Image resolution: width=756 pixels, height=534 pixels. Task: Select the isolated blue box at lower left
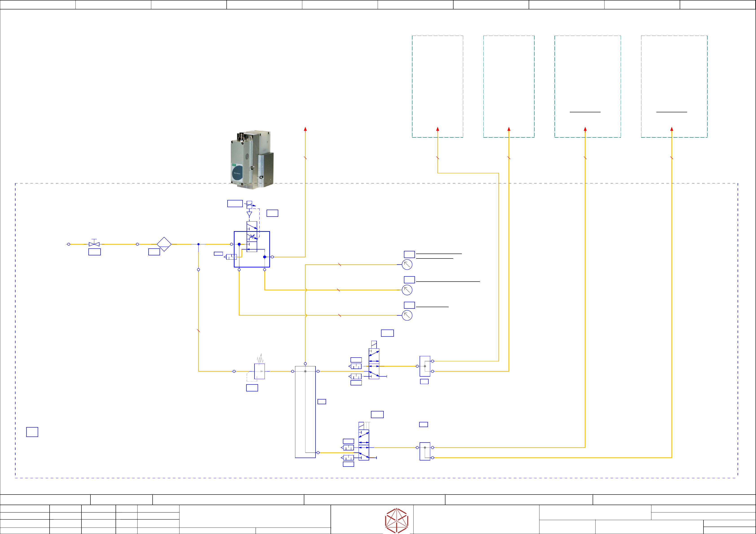coord(32,432)
